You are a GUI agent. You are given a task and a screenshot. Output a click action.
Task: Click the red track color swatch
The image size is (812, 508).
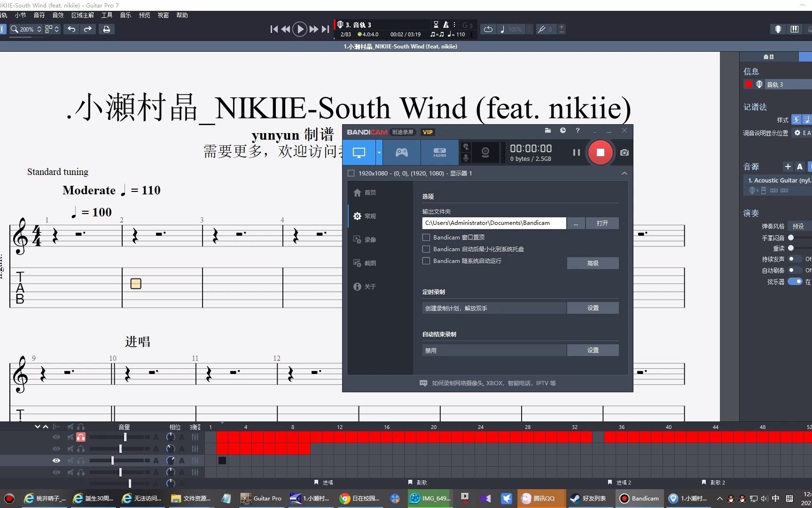pos(749,84)
